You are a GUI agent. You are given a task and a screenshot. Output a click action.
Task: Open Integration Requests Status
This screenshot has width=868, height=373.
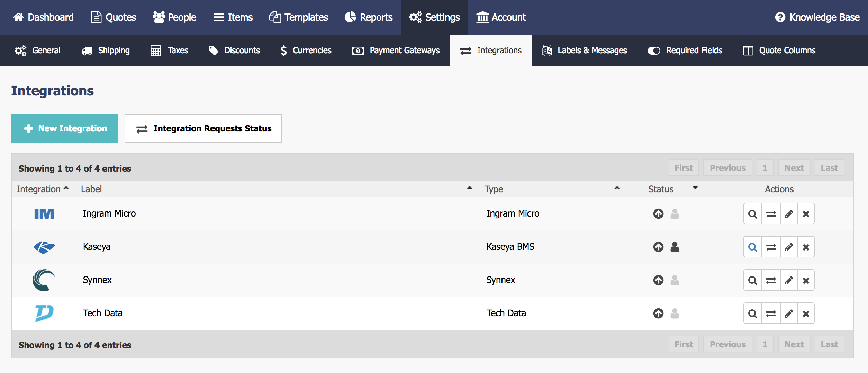pos(203,128)
